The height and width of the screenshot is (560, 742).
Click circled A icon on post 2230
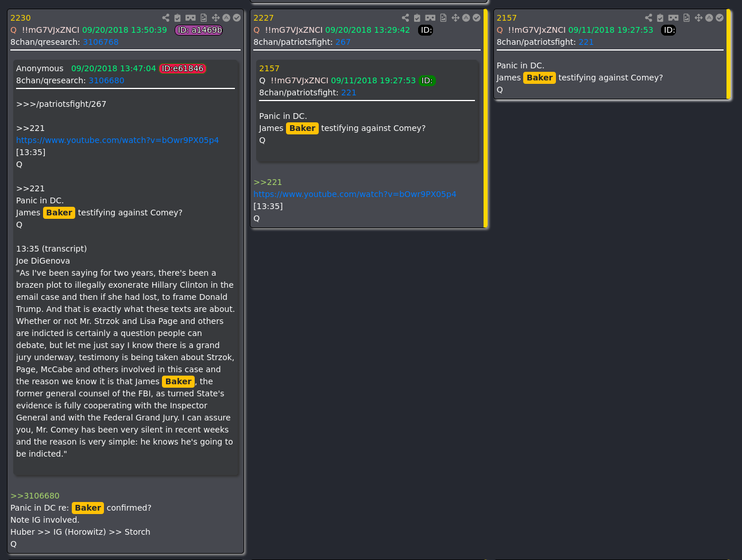click(226, 18)
